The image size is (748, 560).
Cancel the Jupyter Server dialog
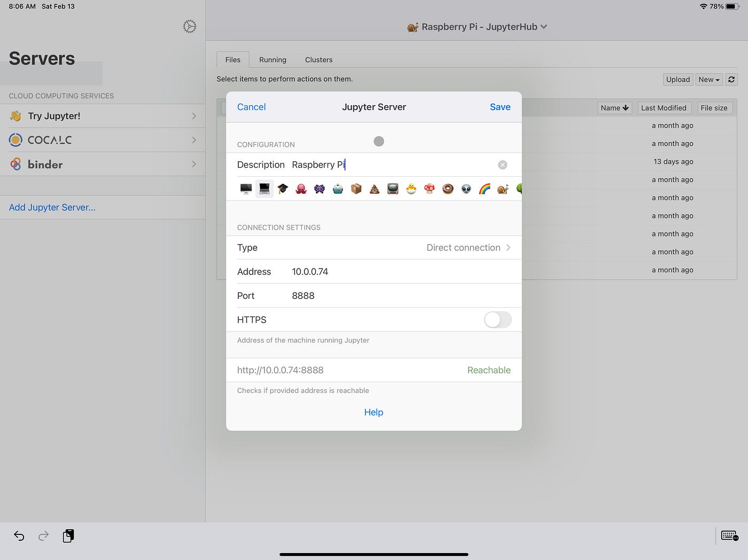(x=251, y=107)
